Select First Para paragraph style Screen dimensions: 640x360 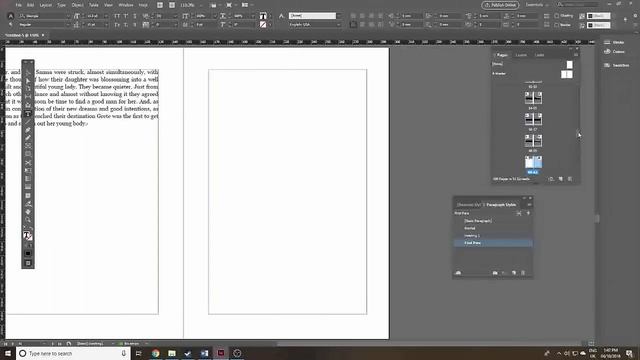(x=493, y=243)
